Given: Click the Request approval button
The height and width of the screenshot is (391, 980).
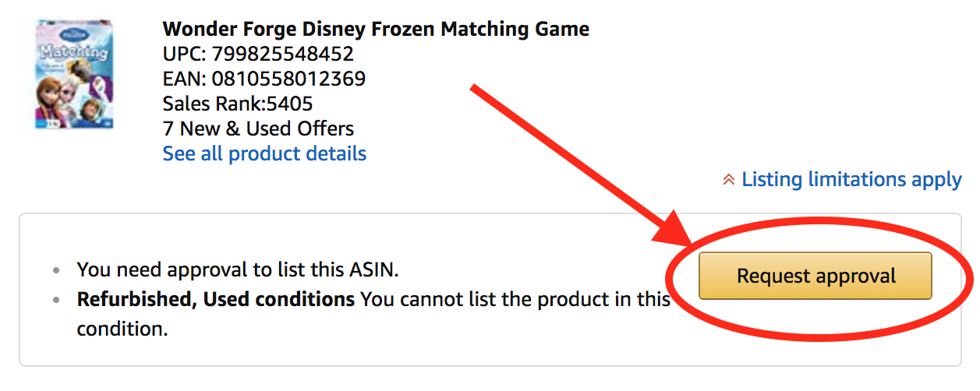Looking at the screenshot, I should coord(815,276).
